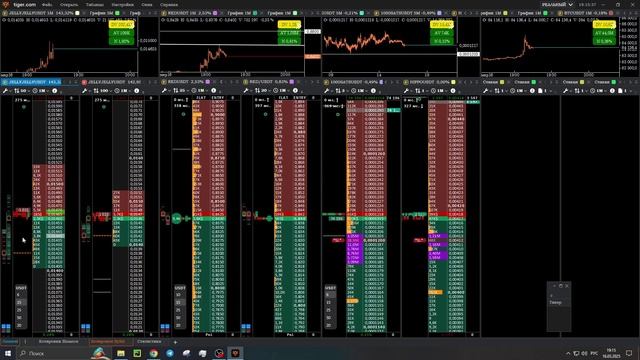Click the tiger.com app icon in taskbar

[236, 353]
